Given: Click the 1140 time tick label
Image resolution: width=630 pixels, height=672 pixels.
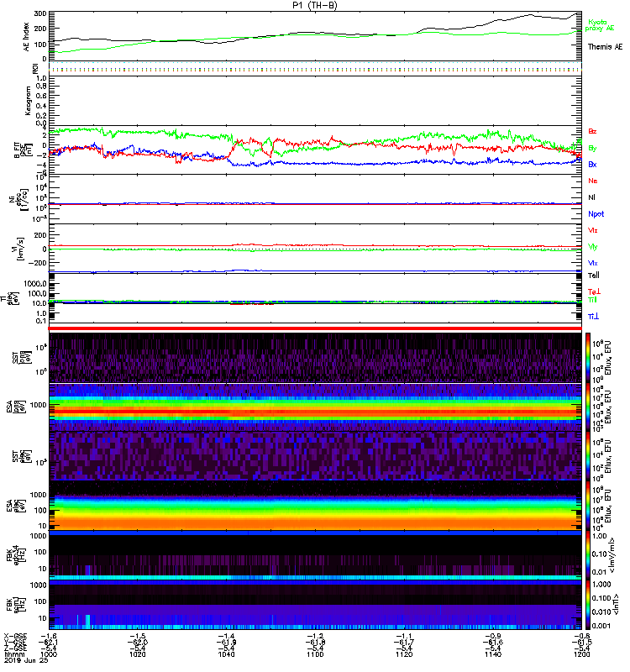Looking at the screenshot, I should tap(493, 654).
